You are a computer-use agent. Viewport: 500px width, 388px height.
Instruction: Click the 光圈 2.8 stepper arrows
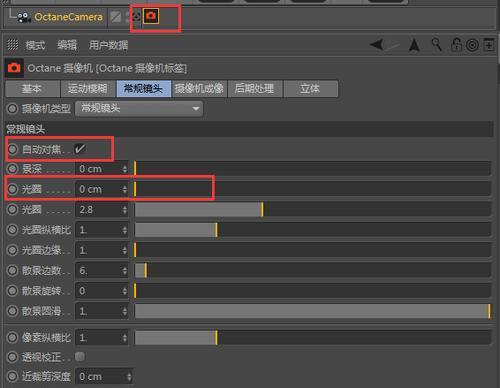coord(125,210)
